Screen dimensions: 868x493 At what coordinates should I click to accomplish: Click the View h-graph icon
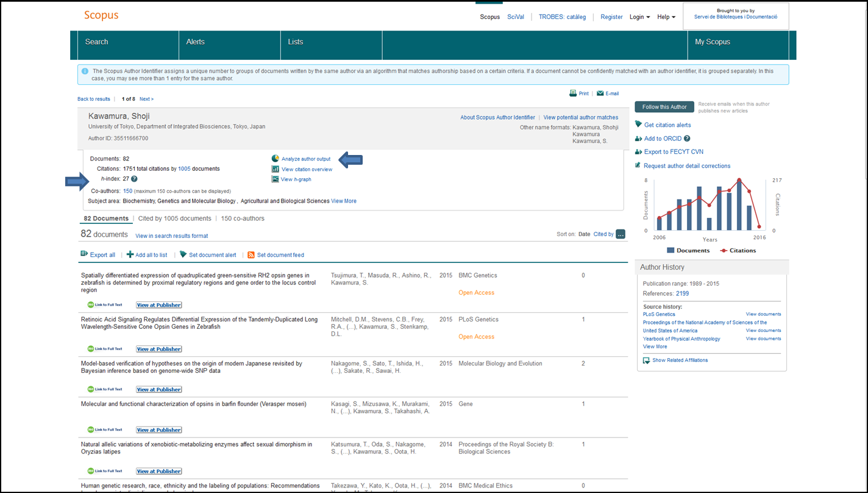pyautogui.click(x=276, y=179)
